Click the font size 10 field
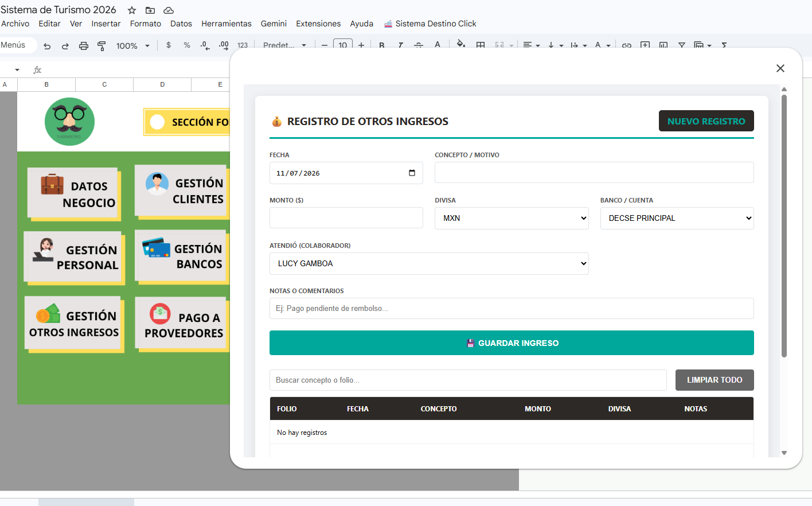Image resolution: width=812 pixels, height=506 pixels. 343,45
